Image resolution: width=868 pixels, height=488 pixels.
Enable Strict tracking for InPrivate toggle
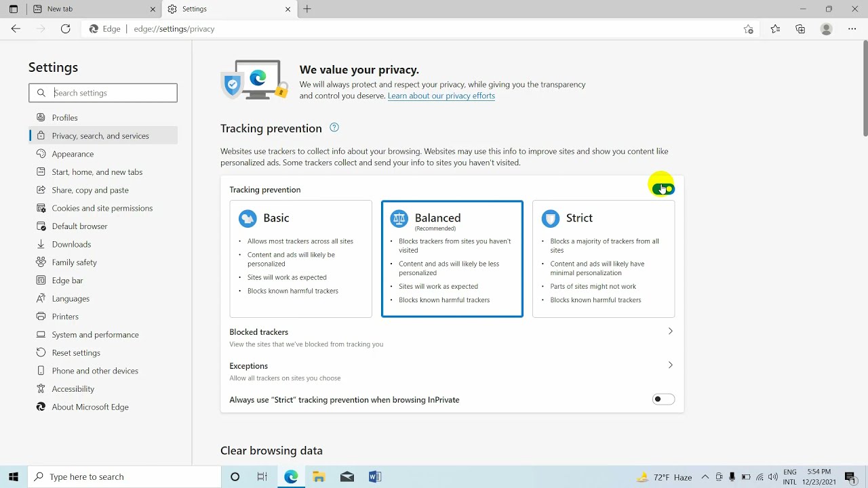pyautogui.click(x=663, y=399)
